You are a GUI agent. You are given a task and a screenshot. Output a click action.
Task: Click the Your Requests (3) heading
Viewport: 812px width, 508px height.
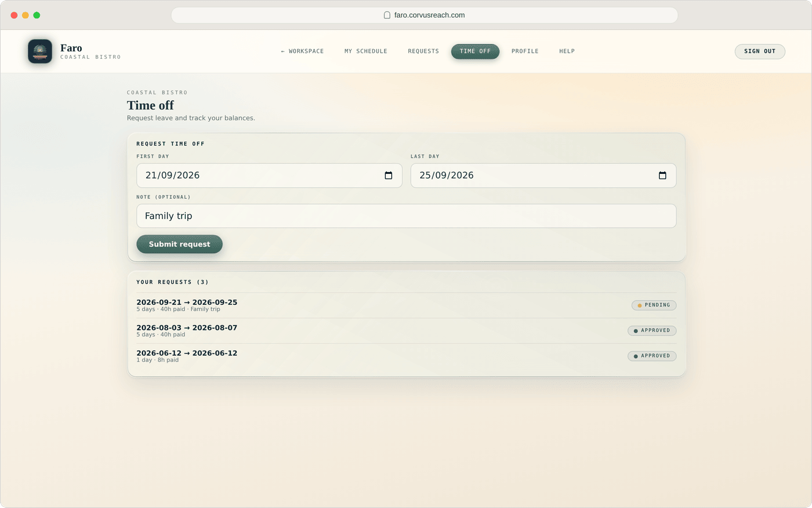click(x=172, y=282)
